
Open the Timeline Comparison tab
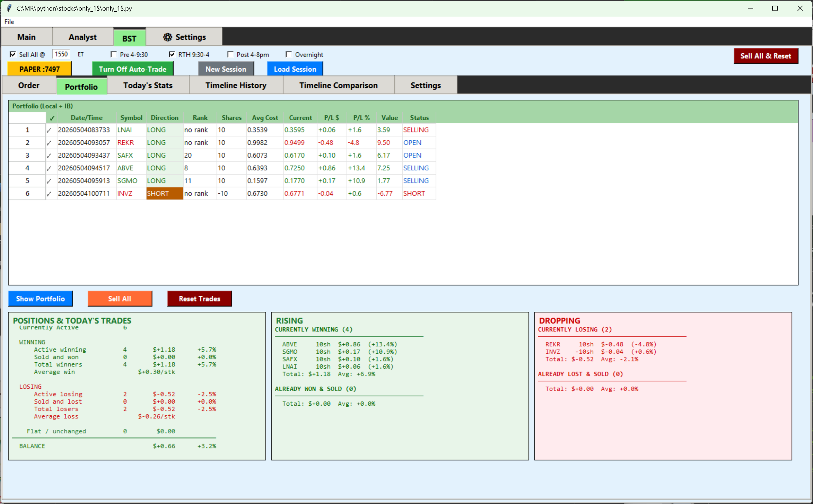338,86
